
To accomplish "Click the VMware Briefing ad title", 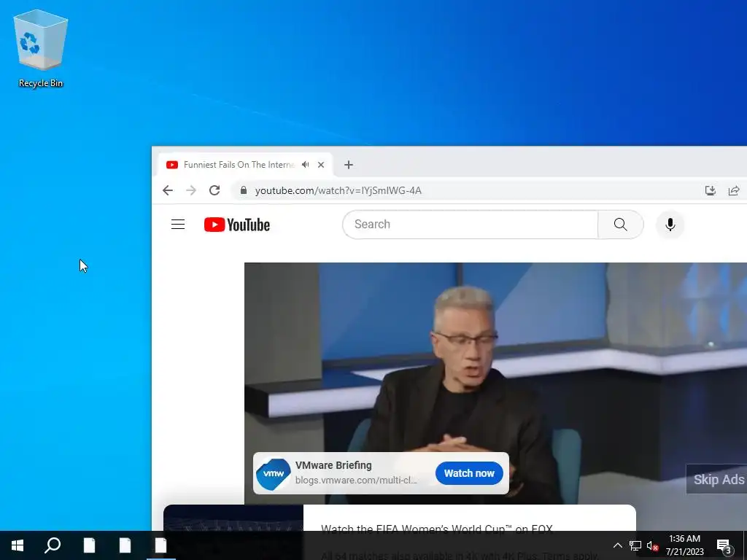I will coord(333,465).
